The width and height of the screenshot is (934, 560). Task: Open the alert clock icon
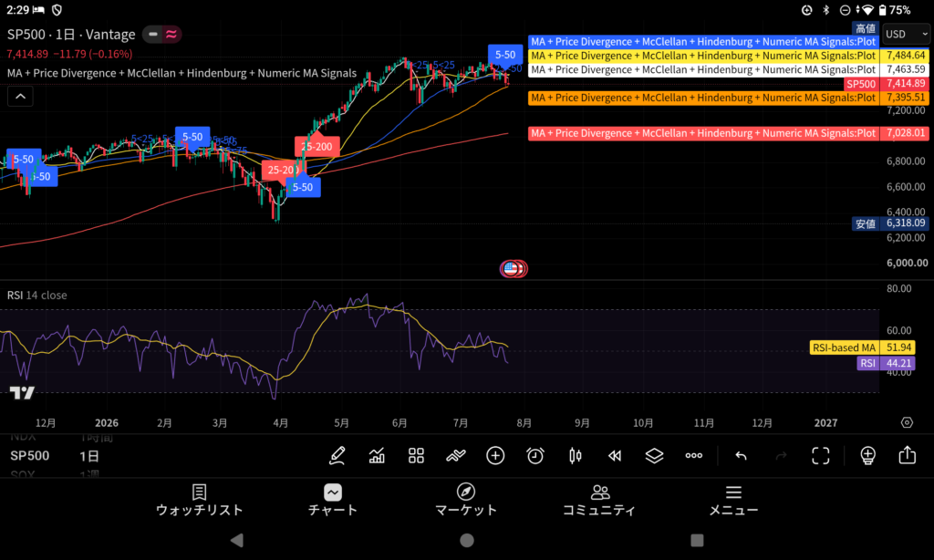(x=535, y=456)
